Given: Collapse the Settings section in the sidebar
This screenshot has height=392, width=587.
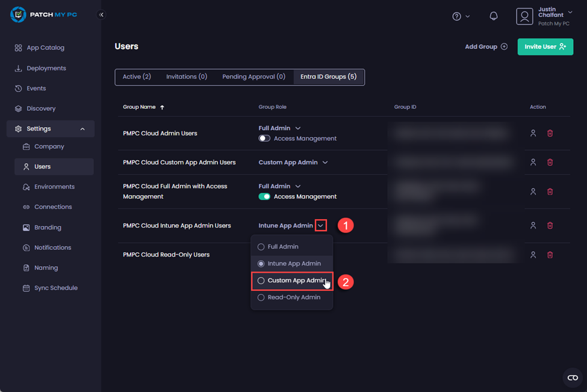Looking at the screenshot, I should [83, 128].
